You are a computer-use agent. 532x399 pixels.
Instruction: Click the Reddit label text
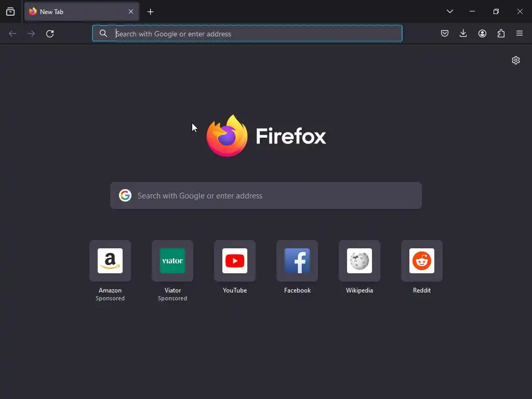point(422,290)
